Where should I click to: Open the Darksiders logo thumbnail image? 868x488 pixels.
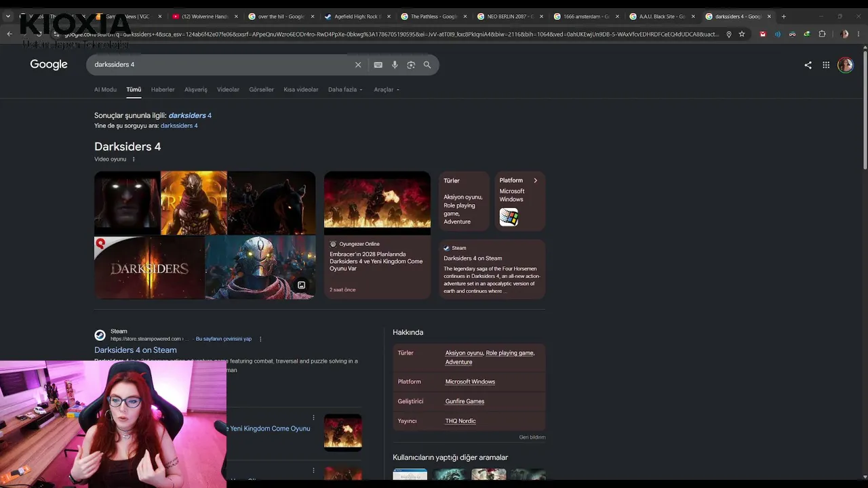[x=149, y=268]
